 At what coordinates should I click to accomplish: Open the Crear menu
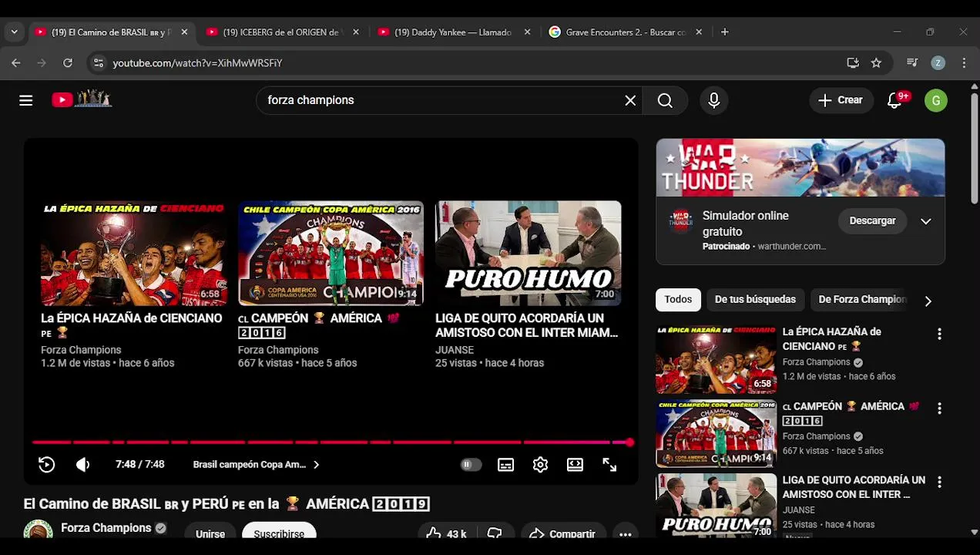click(x=841, y=100)
